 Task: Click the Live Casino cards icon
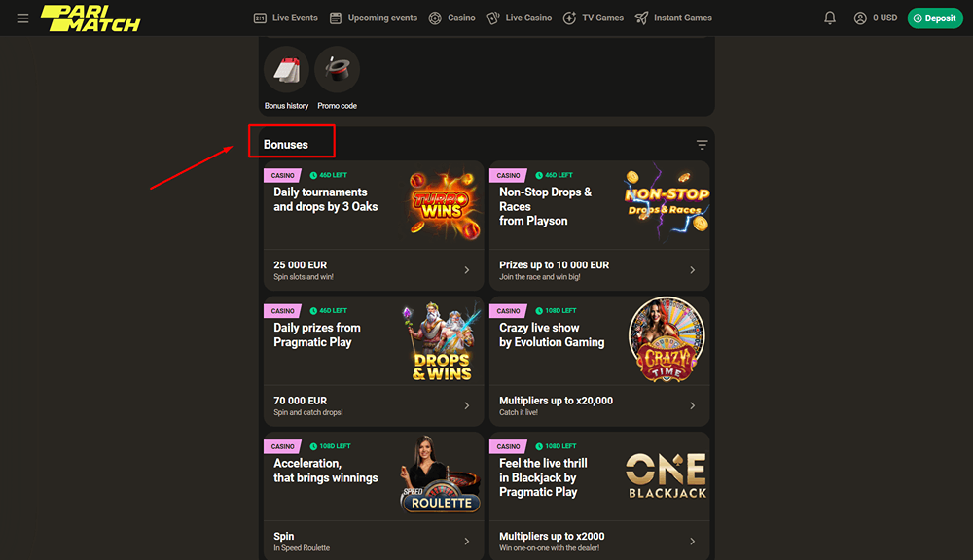(x=493, y=17)
